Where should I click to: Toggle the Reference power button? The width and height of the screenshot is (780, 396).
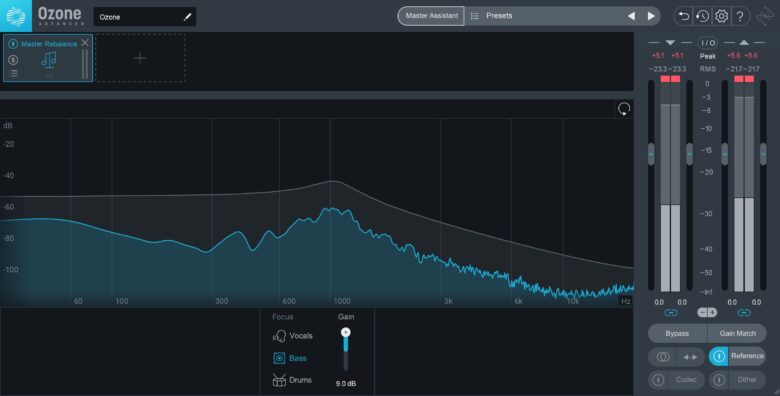718,356
